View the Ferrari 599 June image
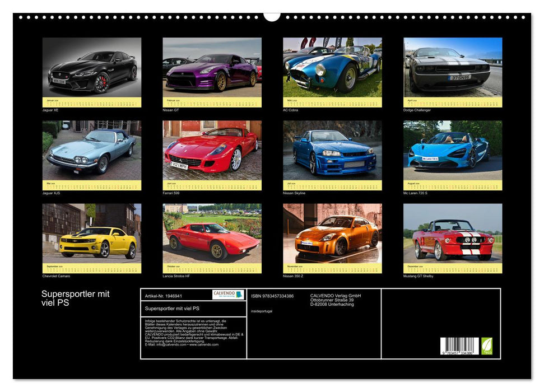Screen dimensions: 544x392 point(211,152)
